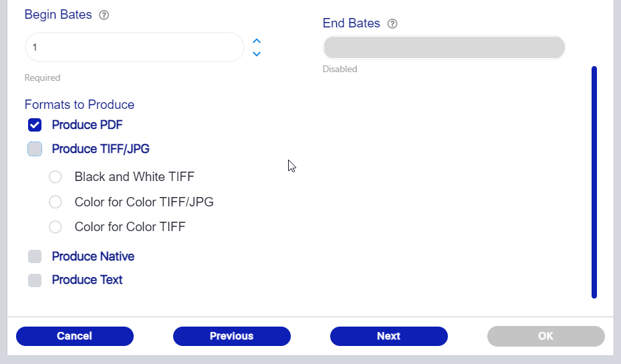621x364 pixels.
Task: Check the Produce Native checkbox
Action: pyautogui.click(x=35, y=256)
